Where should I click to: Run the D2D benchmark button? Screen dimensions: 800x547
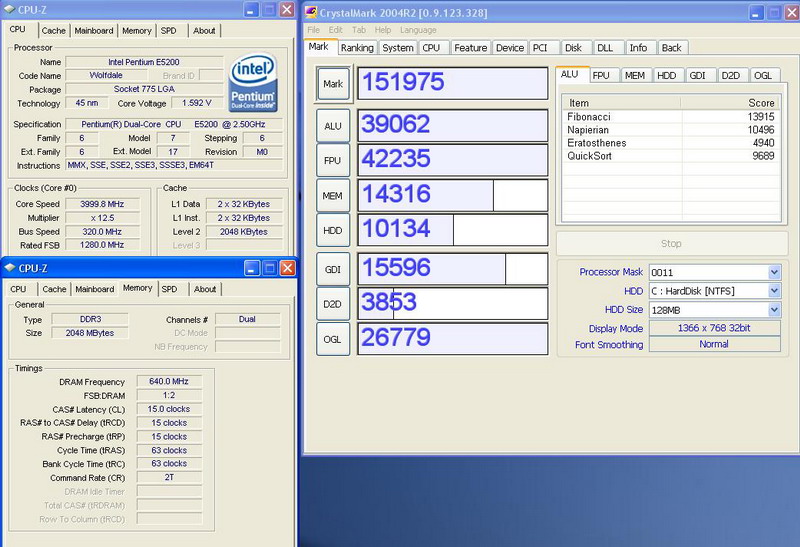(x=333, y=304)
